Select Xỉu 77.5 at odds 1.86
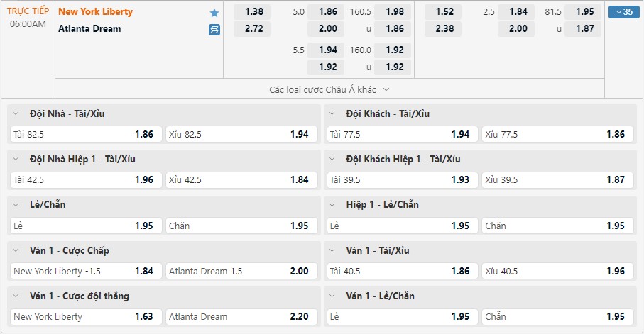Viewport: 644px width, 334px height. tap(558, 134)
